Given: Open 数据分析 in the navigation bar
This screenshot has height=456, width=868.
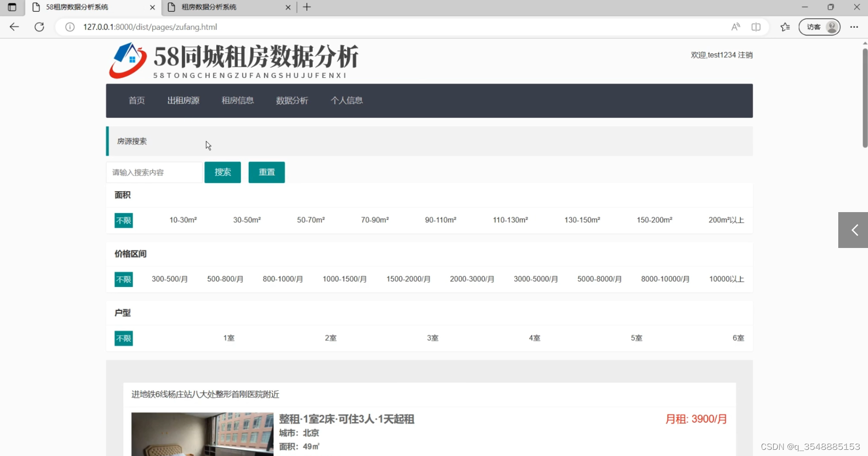Looking at the screenshot, I should pyautogui.click(x=292, y=100).
